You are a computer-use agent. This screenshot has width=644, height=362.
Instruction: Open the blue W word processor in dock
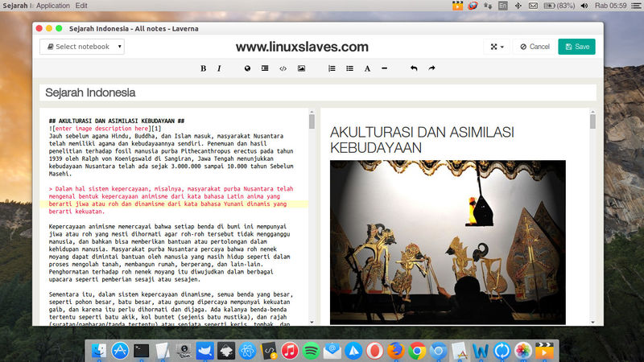click(480, 351)
